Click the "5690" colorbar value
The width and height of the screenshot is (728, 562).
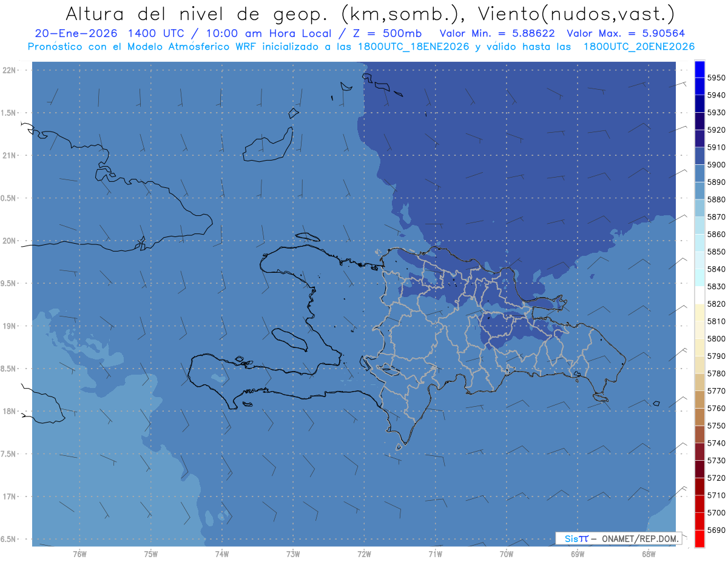[x=716, y=530]
